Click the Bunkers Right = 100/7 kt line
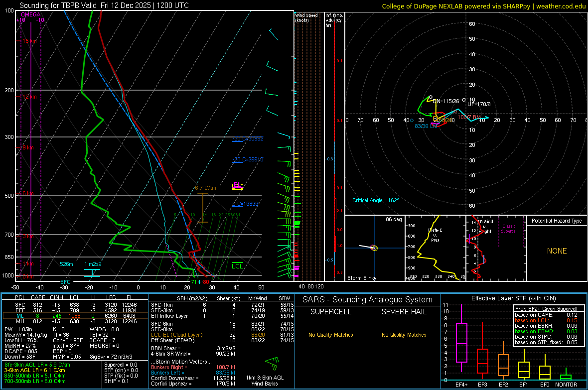 click(193, 367)
